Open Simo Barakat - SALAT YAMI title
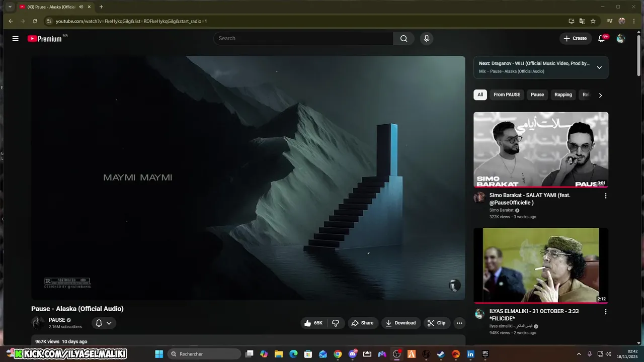 click(530, 199)
